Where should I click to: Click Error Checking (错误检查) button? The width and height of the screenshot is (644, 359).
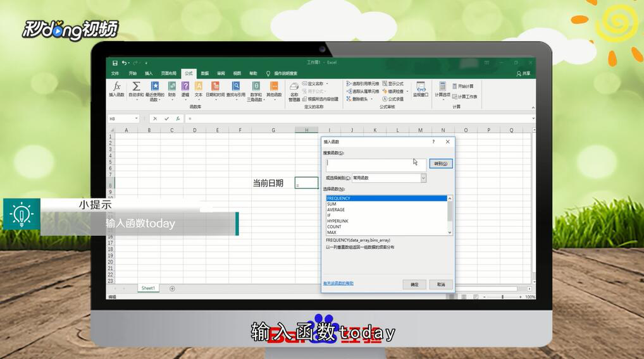tap(393, 91)
